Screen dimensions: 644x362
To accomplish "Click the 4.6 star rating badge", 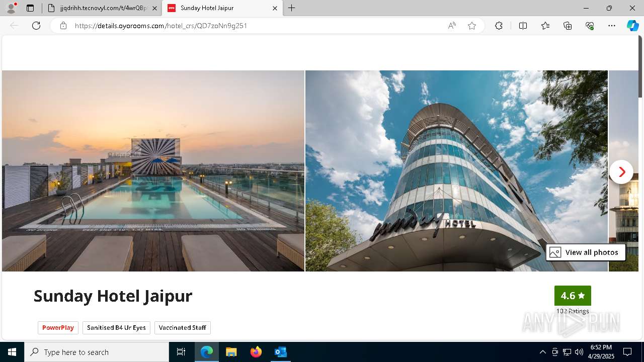I will point(573,296).
